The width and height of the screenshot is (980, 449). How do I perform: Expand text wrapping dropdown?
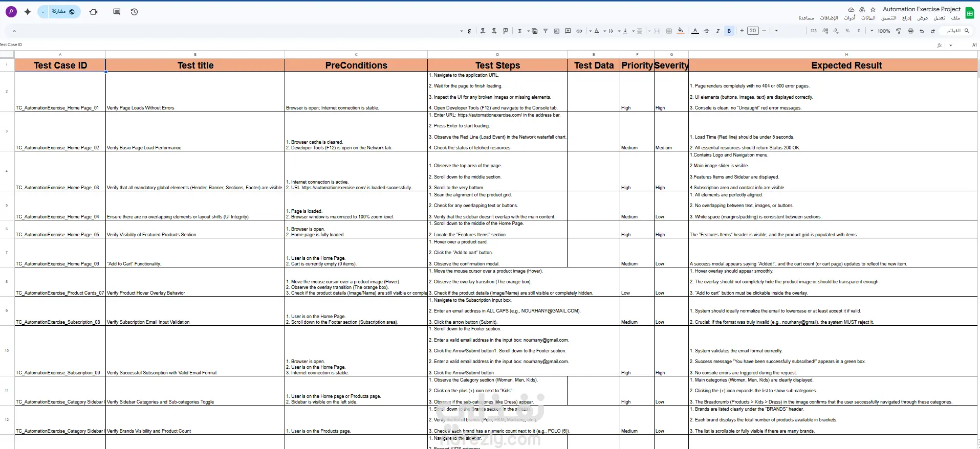[604, 31]
